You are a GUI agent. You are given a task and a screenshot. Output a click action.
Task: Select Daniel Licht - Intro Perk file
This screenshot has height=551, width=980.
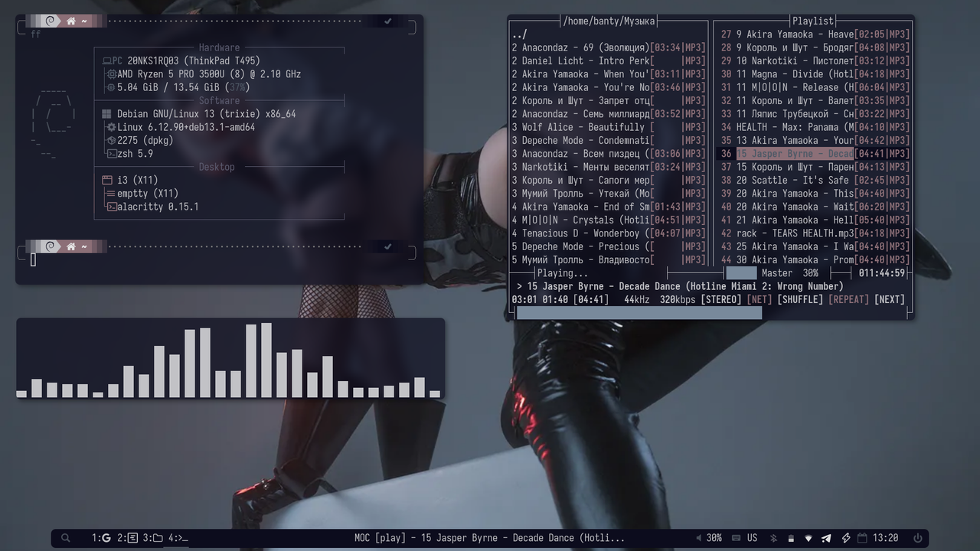609,60
